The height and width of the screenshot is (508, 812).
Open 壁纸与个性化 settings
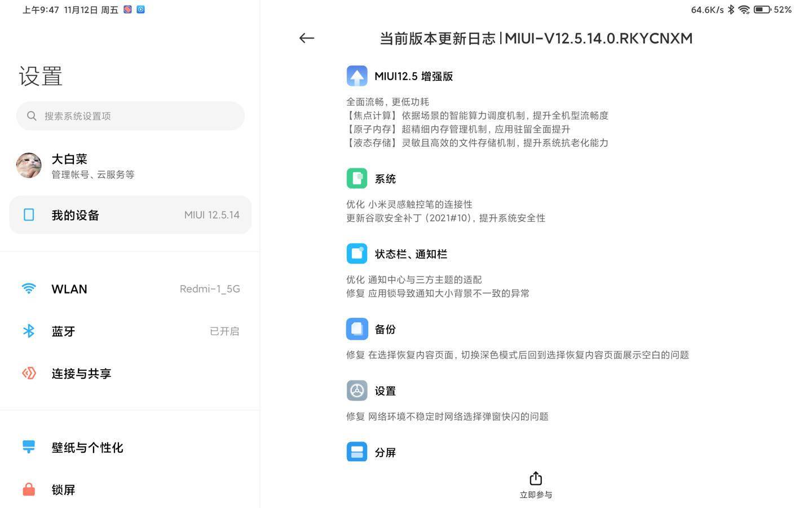click(130, 447)
